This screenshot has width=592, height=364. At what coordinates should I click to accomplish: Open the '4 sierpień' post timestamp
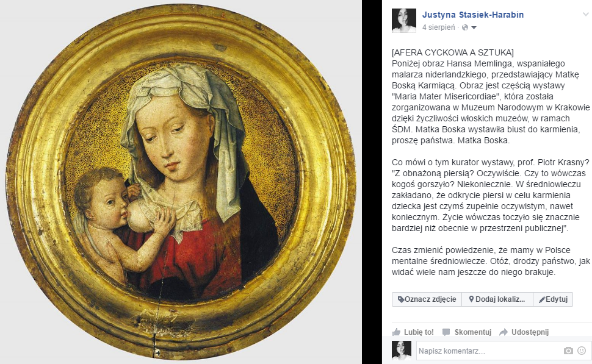click(439, 27)
